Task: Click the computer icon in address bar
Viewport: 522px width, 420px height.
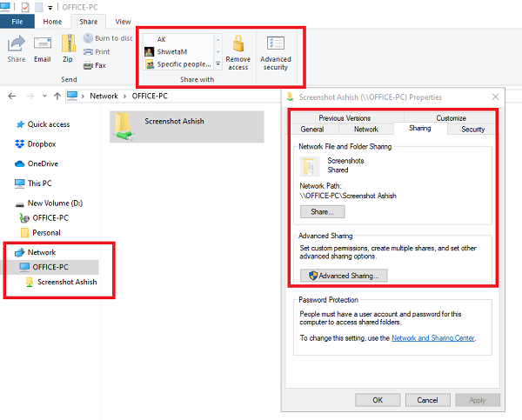Action: click(x=72, y=96)
